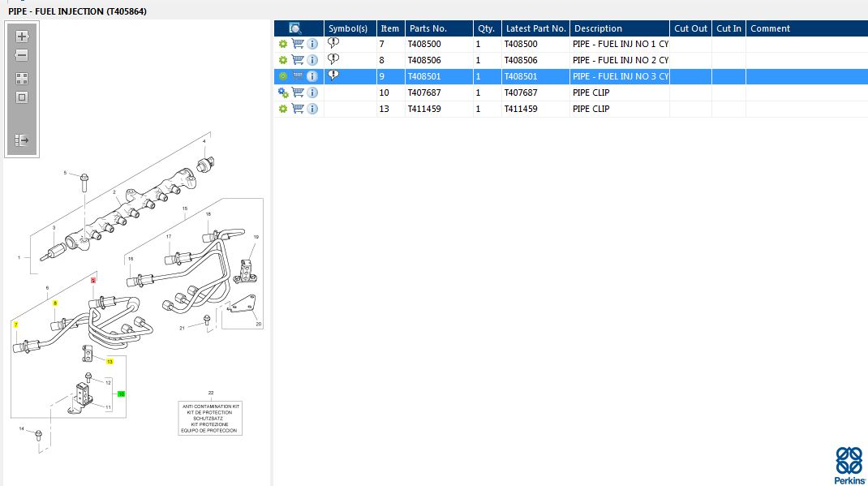Sort by Latest Part No. column header

535,28
